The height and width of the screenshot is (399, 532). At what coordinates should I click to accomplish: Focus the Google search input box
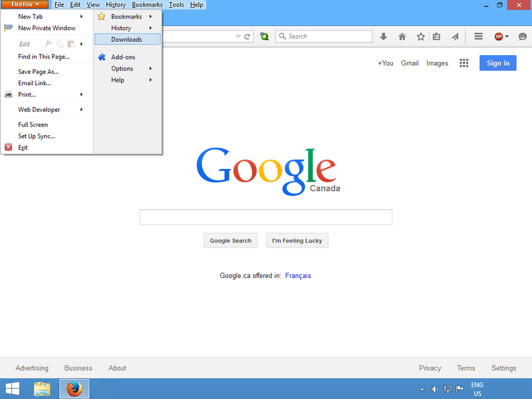coord(266,217)
